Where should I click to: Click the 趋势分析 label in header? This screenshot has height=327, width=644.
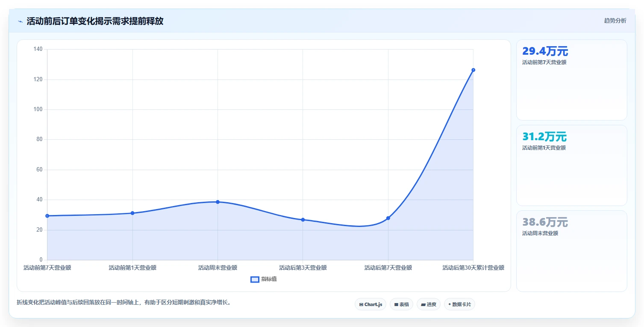[615, 21]
